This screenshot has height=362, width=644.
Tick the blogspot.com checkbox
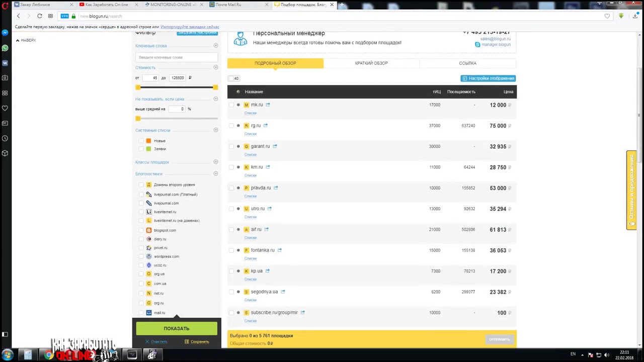point(141,230)
